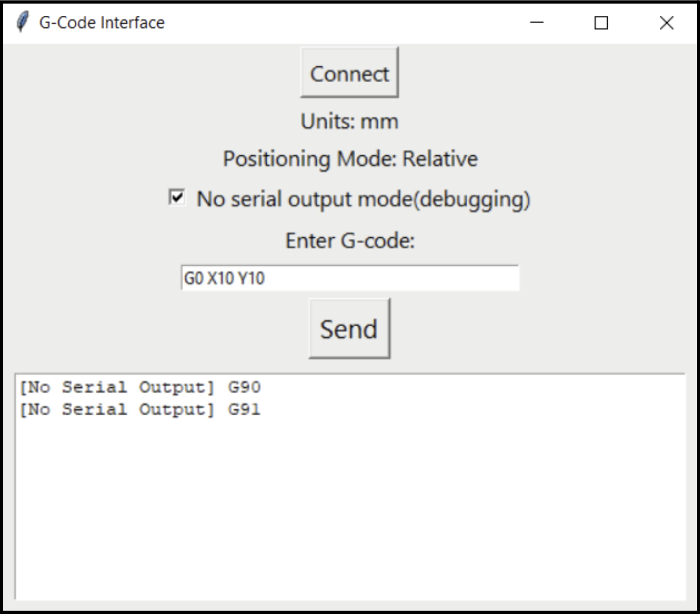Click the G91 command in the output log

point(244,410)
